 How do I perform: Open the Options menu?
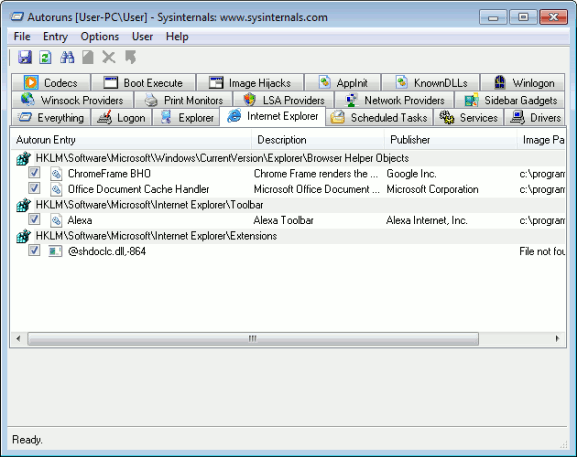(x=100, y=36)
